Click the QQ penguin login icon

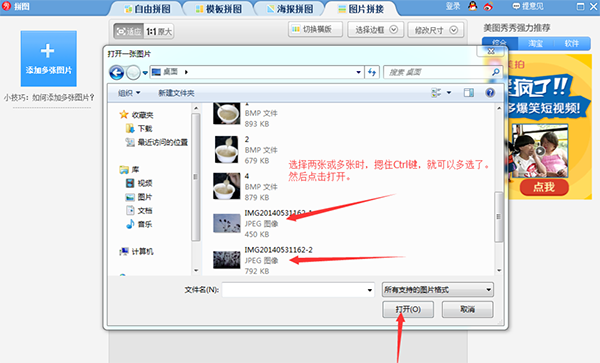473,6
